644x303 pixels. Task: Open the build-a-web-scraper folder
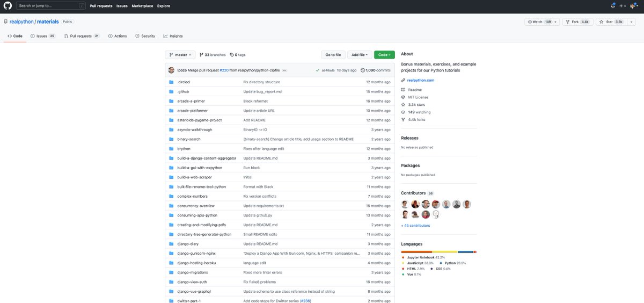(x=195, y=177)
